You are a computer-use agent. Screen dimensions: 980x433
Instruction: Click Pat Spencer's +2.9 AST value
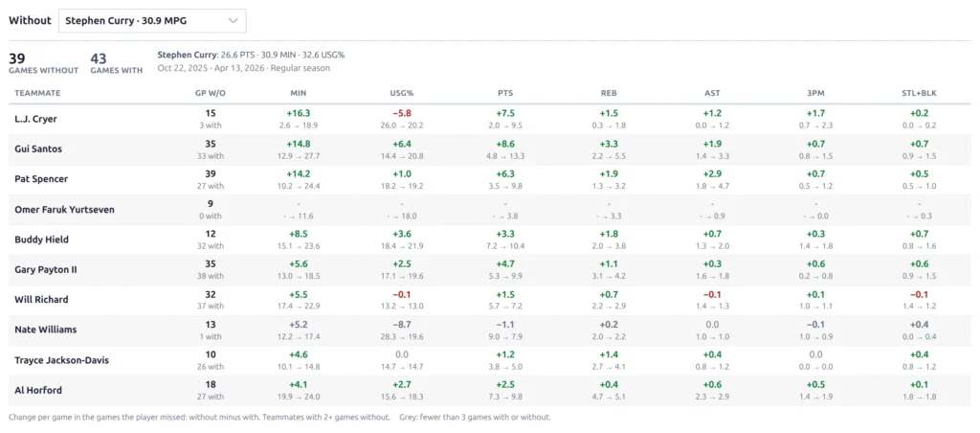[712, 173]
